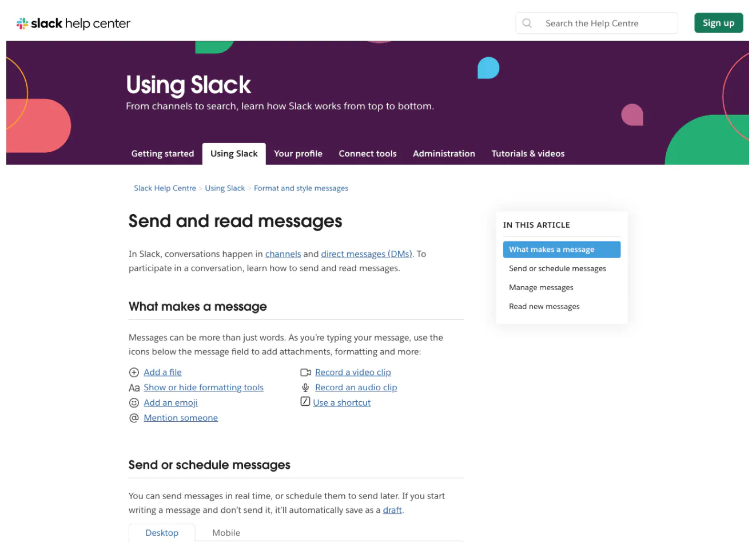
Task: Click the @ mention icon
Action: click(134, 418)
